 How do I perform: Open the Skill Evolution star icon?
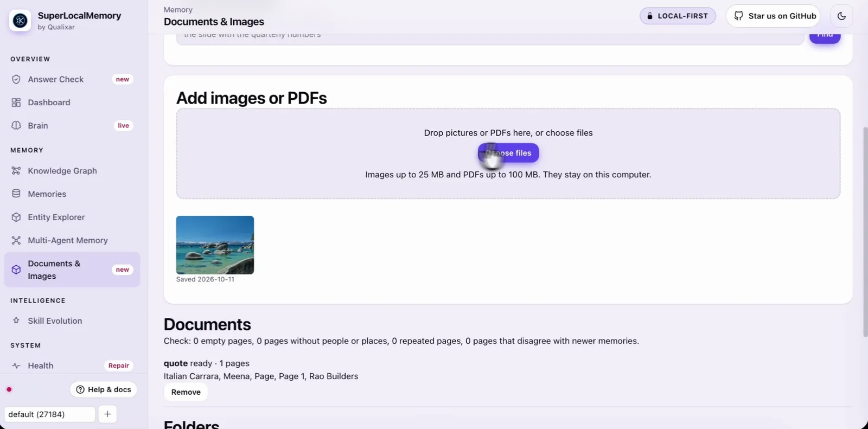[x=16, y=321]
